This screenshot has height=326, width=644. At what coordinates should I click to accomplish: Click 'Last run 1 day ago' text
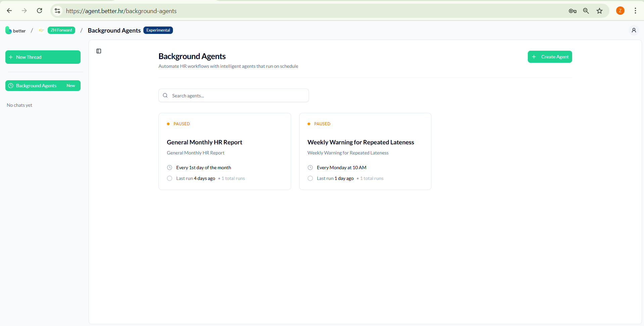click(335, 178)
